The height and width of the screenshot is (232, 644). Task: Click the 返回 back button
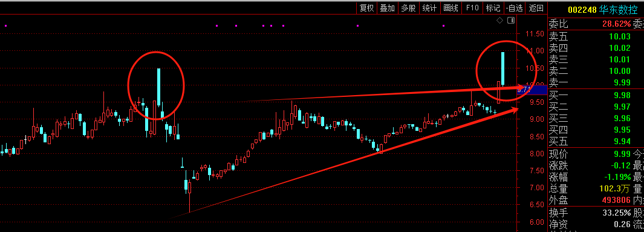coord(536,8)
